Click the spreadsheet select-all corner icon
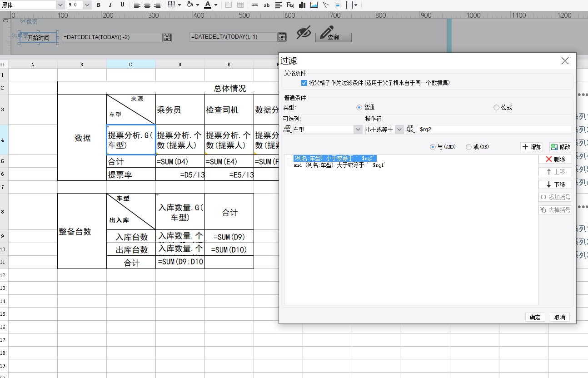Screen dimensions: 588x378 pyautogui.click(x=3, y=65)
